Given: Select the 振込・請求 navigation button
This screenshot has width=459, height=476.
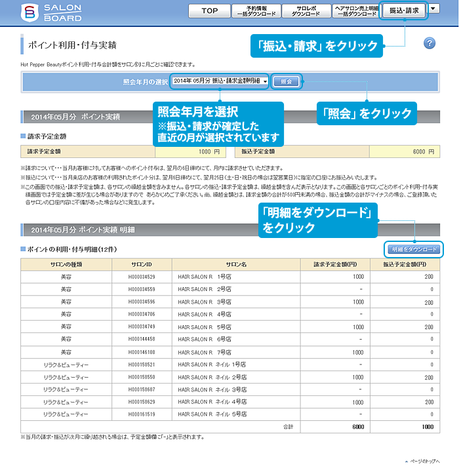Looking at the screenshot, I should point(403,10).
